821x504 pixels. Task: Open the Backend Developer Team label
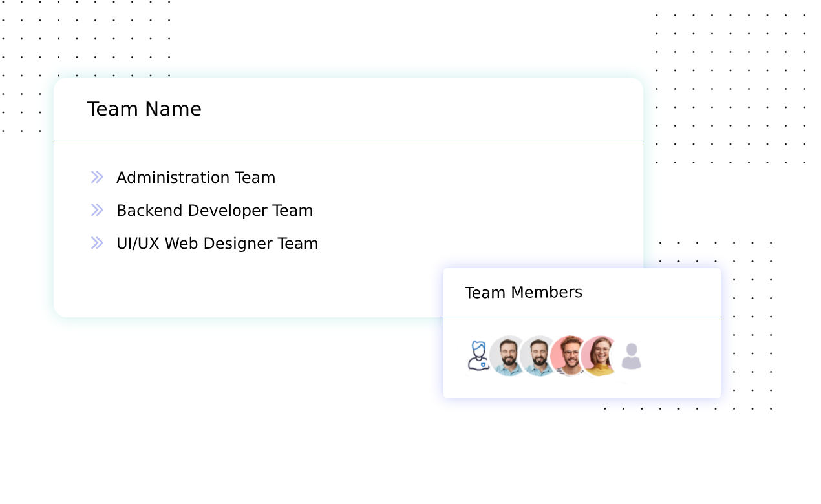click(214, 211)
